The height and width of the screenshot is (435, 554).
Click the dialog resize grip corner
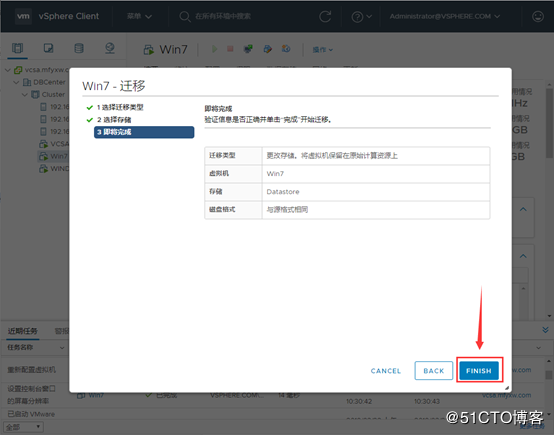[507, 388]
